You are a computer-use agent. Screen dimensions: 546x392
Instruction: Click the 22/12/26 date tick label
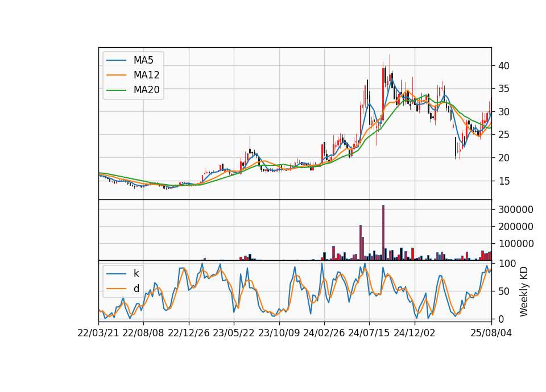click(189, 333)
